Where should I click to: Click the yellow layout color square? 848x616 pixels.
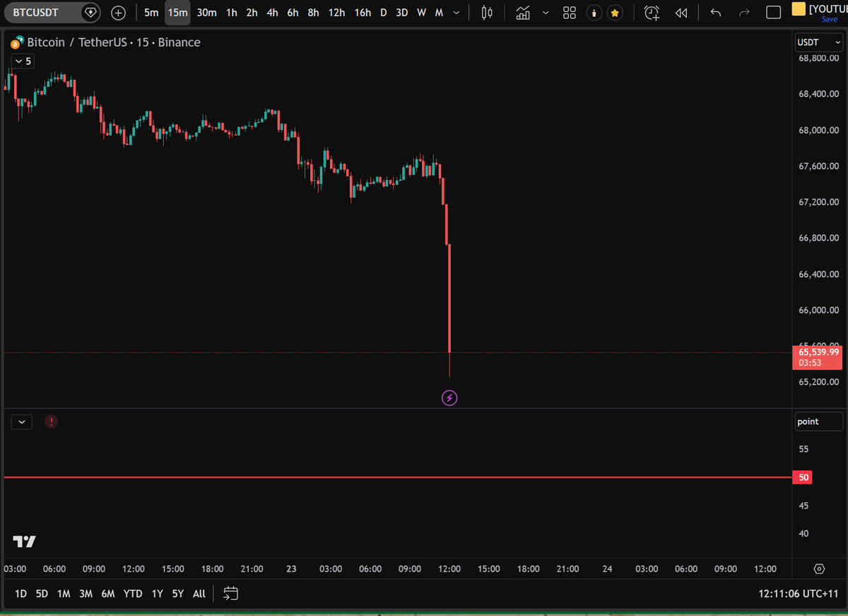click(x=798, y=8)
